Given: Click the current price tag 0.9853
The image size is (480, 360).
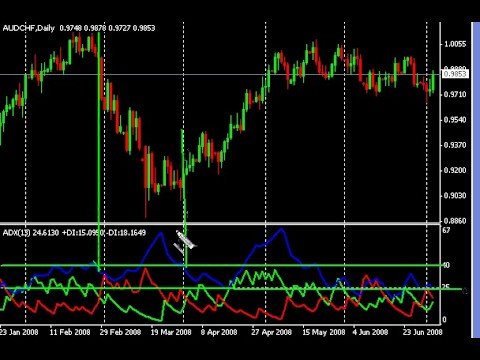Looking at the screenshot, I should 455,74.
